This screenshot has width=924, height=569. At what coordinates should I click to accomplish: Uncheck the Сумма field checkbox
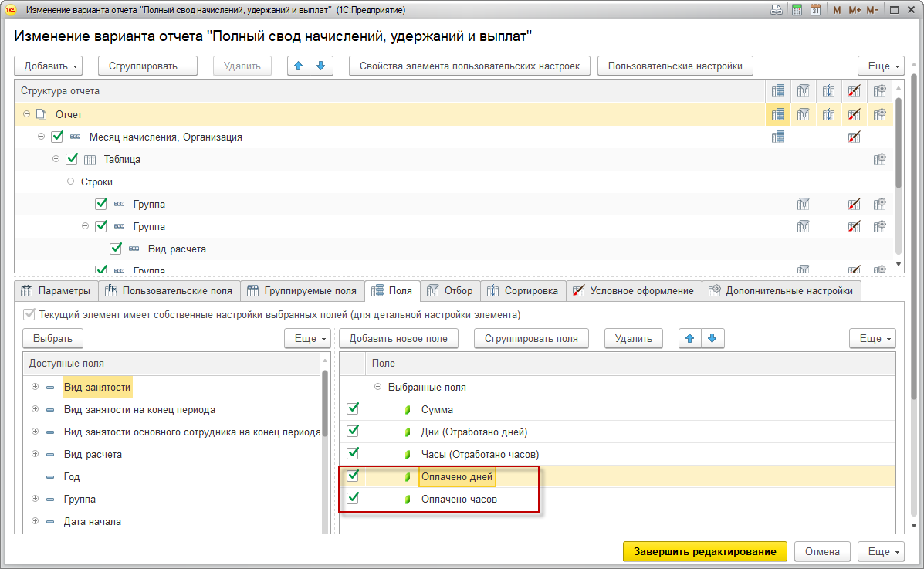tap(353, 408)
